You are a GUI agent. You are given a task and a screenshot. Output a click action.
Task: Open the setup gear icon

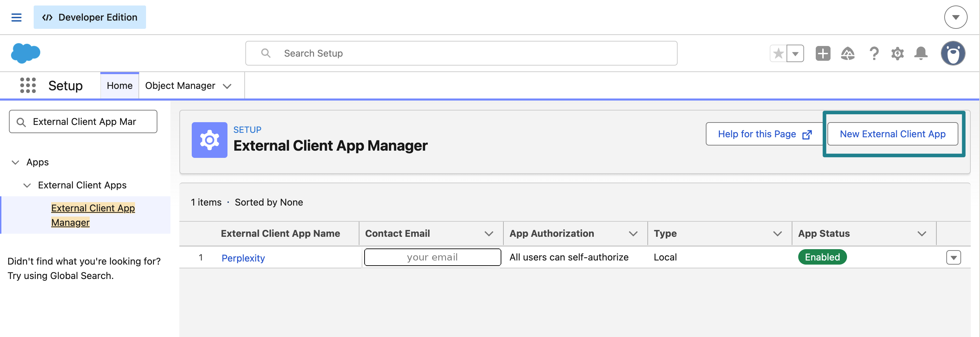[897, 53]
